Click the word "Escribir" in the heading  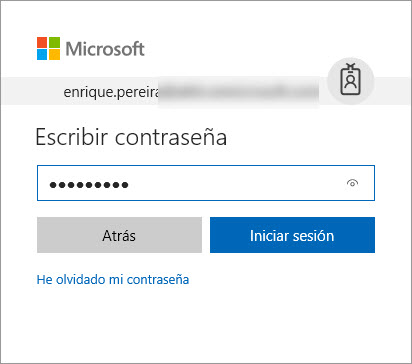pos(72,137)
